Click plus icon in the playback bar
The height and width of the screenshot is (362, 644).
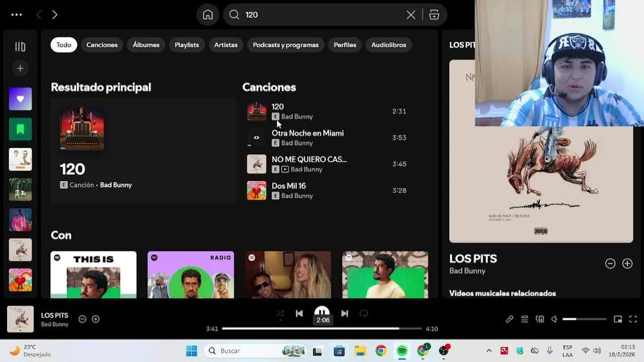pyautogui.click(x=96, y=319)
